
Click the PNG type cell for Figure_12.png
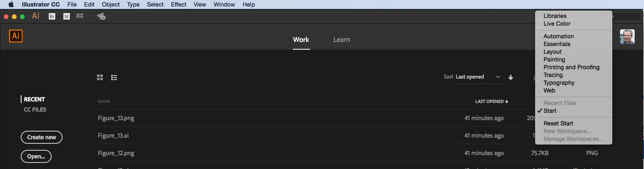tap(592, 153)
